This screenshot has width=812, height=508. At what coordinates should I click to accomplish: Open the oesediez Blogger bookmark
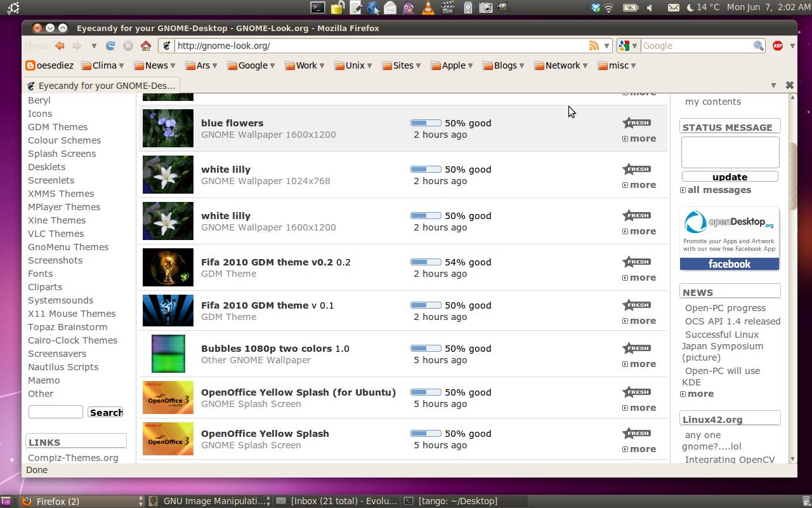(x=49, y=65)
